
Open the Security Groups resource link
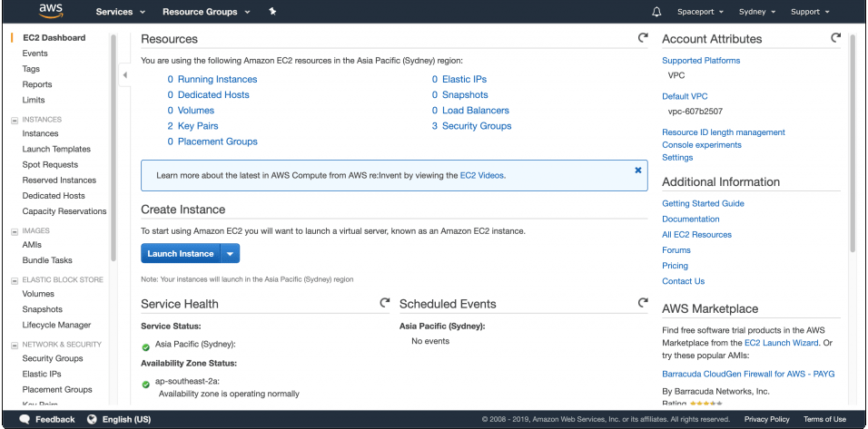click(477, 125)
